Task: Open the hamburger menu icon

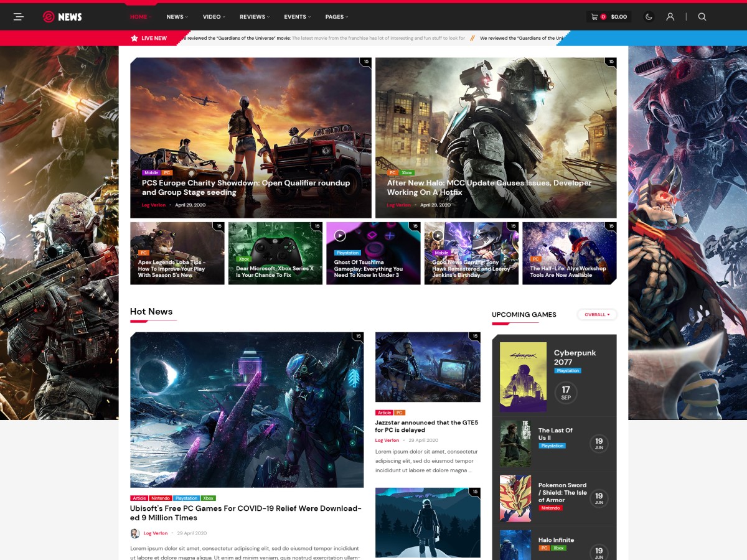Action: click(x=19, y=17)
